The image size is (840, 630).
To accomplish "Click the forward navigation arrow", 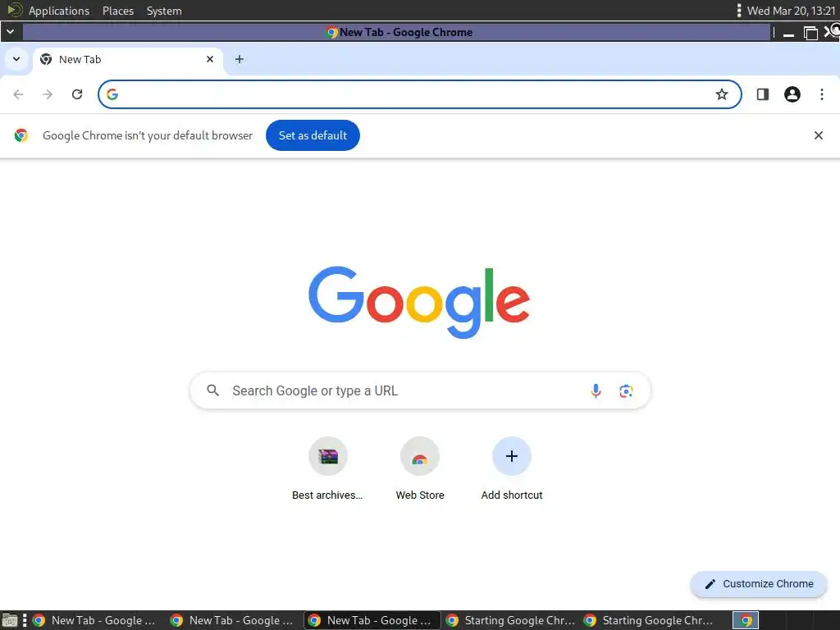I will (48, 94).
